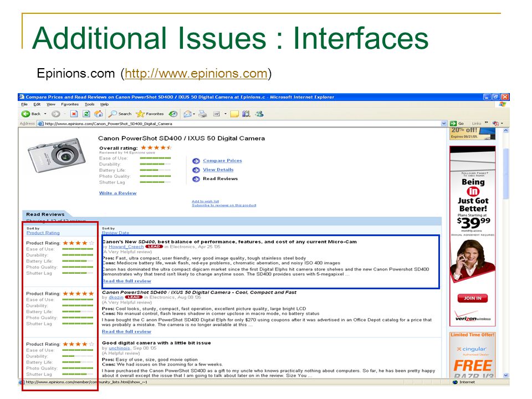532x399 pixels.
Task: Open the Tools menu
Action: point(90,105)
